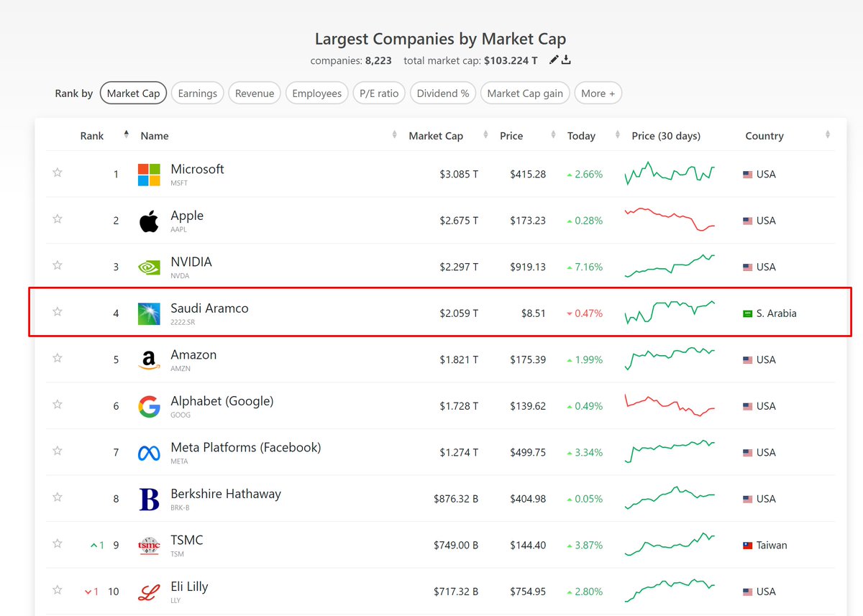This screenshot has height=616, width=863.
Task: Sort by the Price column arrows
Action: (553, 135)
